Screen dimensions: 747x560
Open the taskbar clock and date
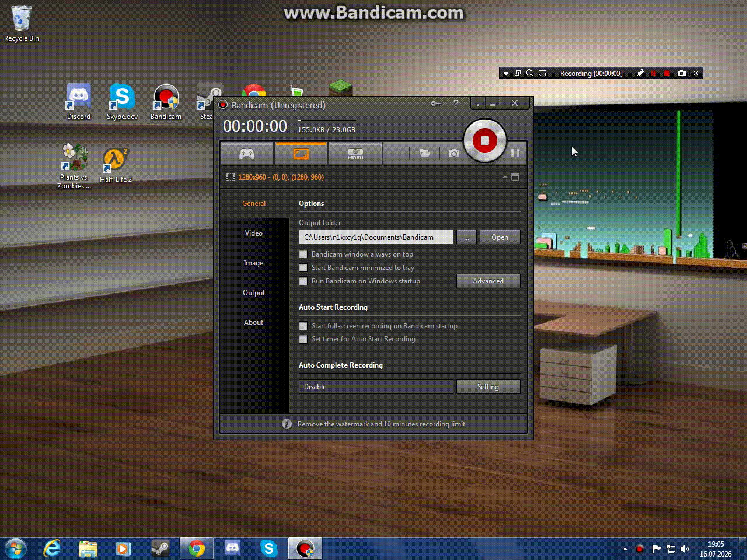coord(716,549)
